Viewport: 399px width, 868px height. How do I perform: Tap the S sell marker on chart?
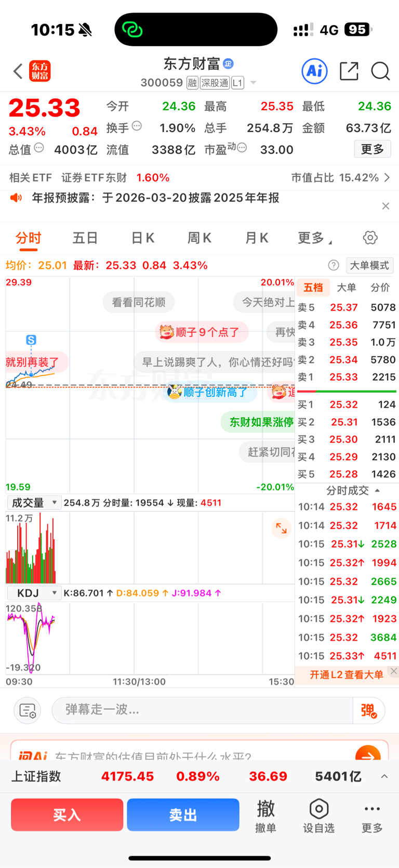[31, 340]
